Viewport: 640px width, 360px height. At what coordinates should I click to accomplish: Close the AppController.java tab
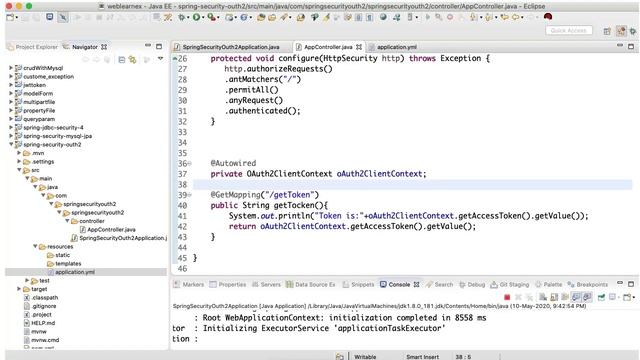[359, 47]
